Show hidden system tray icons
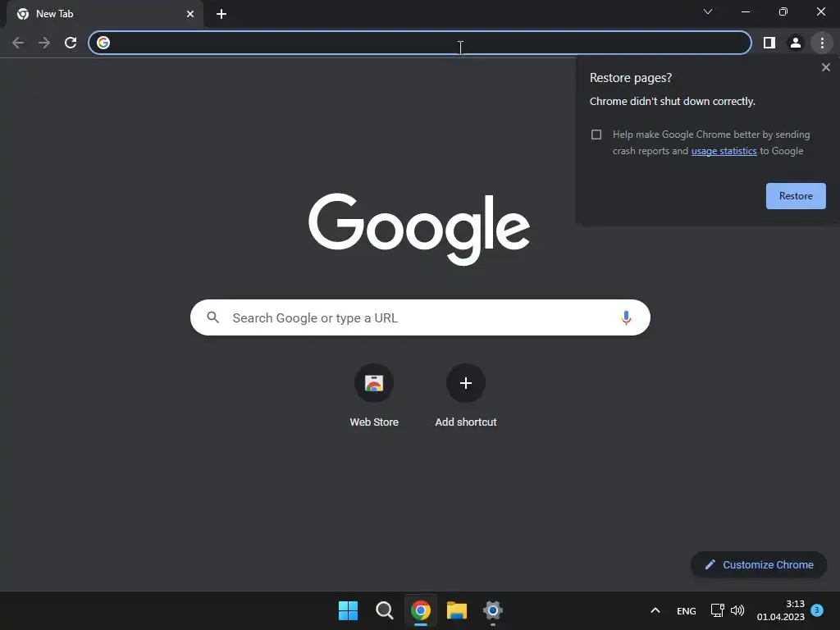 coord(655,610)
